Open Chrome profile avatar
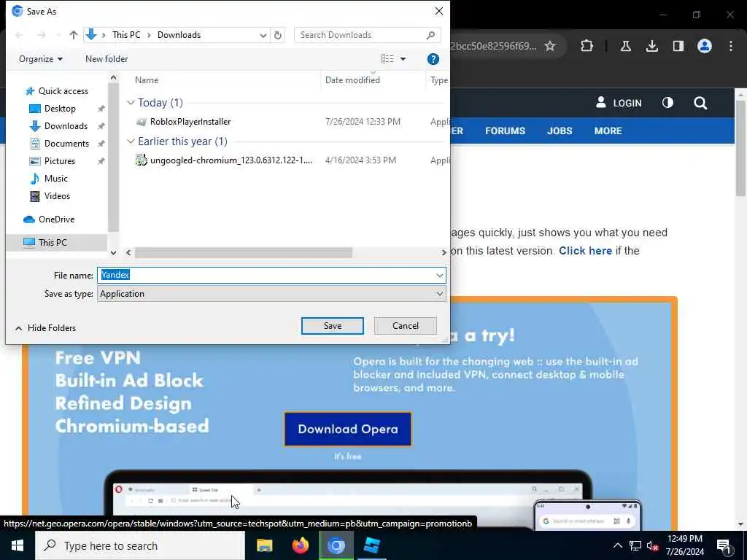 [704, 46]
